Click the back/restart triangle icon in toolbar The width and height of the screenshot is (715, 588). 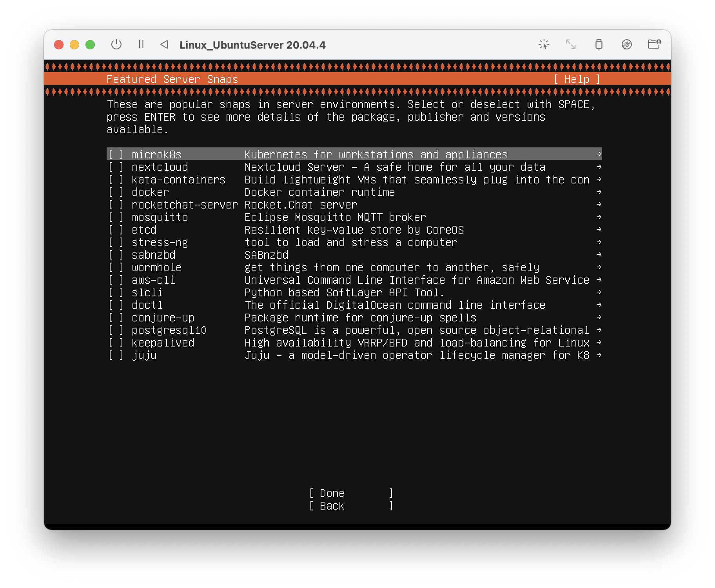165,44
